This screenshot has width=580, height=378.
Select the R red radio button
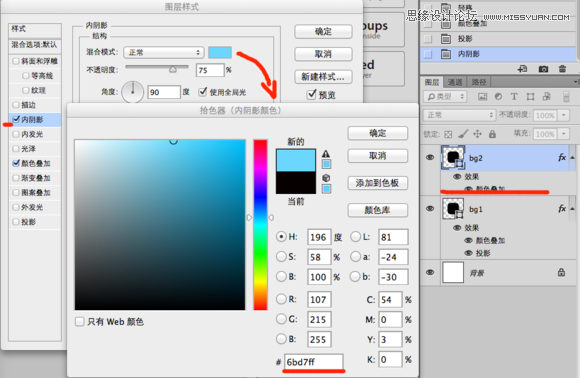pos(281,299)
